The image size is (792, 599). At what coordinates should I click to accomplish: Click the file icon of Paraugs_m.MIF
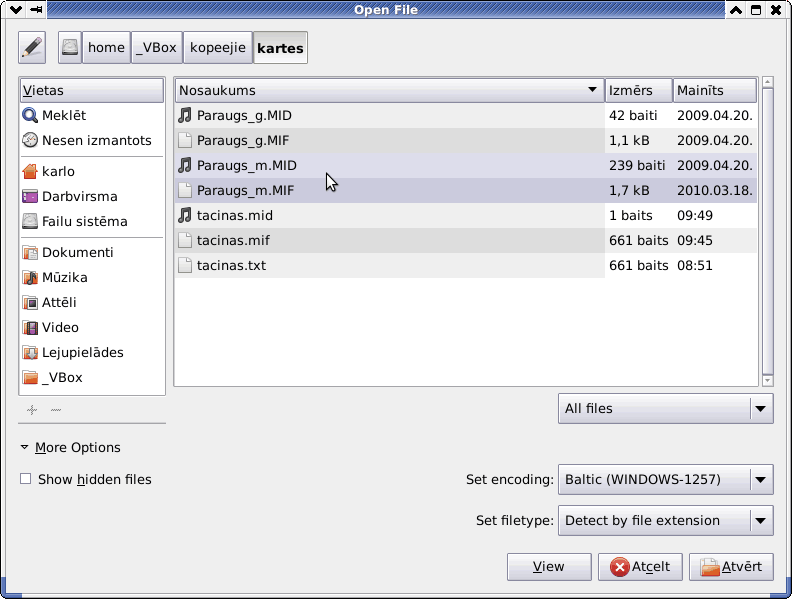tap(185, 190)
